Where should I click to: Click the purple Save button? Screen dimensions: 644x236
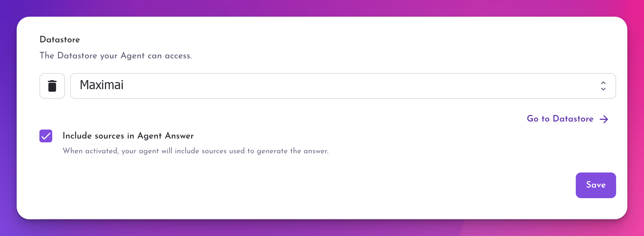tap(595, 185)
